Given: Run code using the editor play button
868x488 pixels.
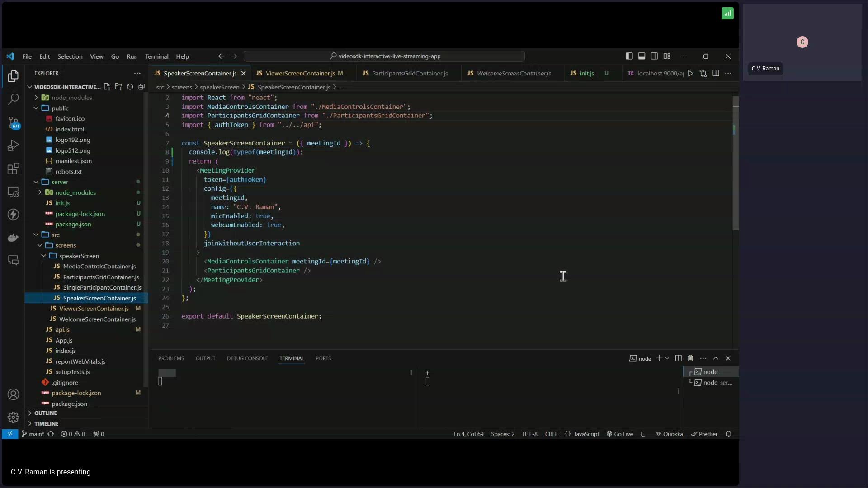Looking at the screenshot, I should [690, 73].
